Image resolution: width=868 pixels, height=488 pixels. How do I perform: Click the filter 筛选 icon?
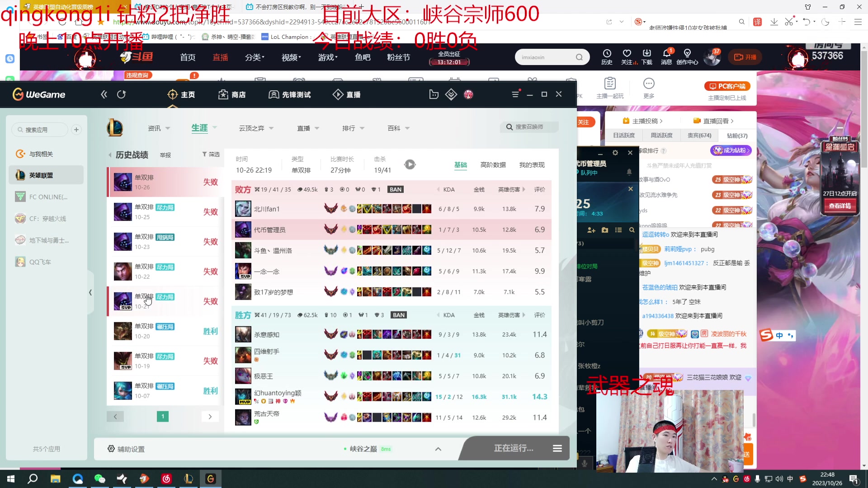211,155
